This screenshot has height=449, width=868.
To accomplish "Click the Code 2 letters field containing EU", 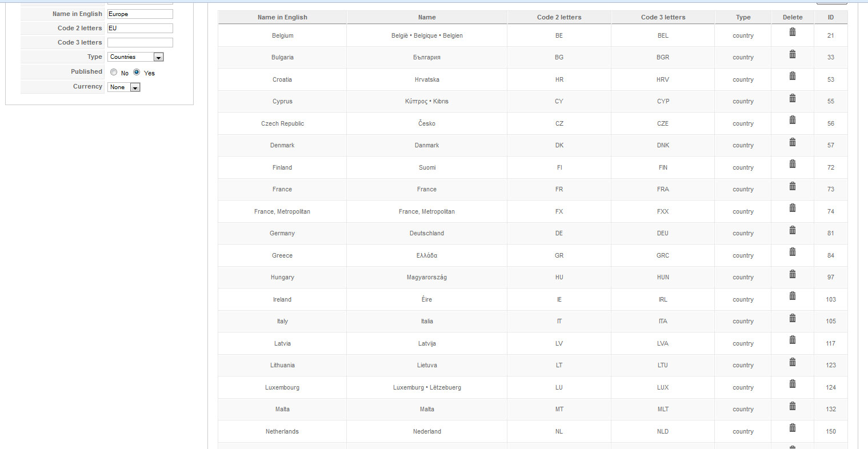I will pos(140,28).
